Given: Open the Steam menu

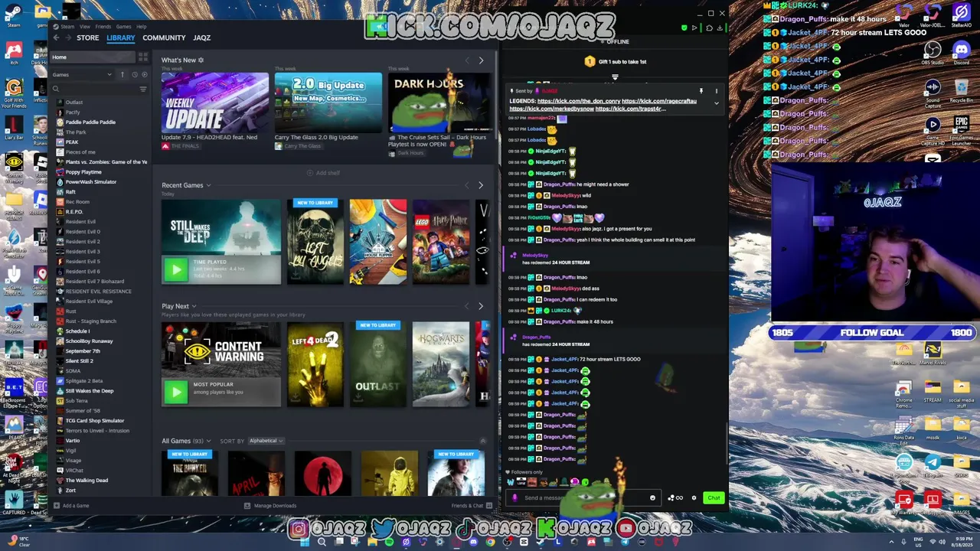Looking at the screenshot, I should 67,27.
